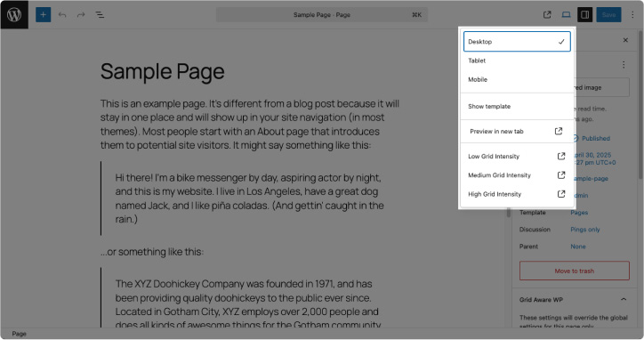The width and height of the screenshot is (644, 340).
Task: Select Desktop preview option
Action: [x=517, y=42]
